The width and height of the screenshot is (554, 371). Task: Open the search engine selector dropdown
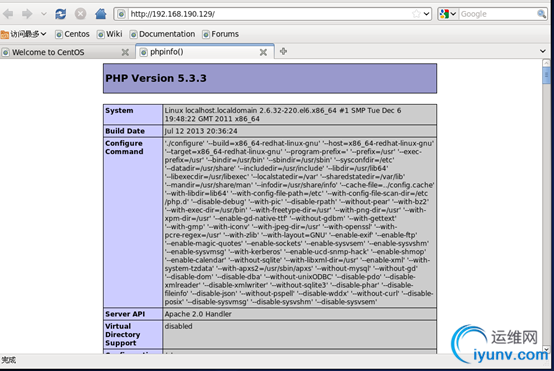click(448, 14)
